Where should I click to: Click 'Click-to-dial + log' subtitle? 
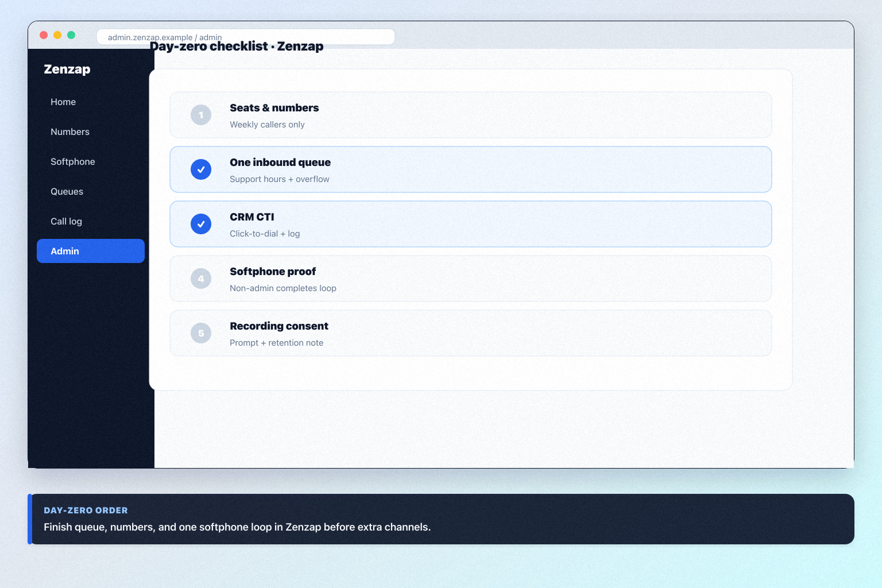coord(265,234)
